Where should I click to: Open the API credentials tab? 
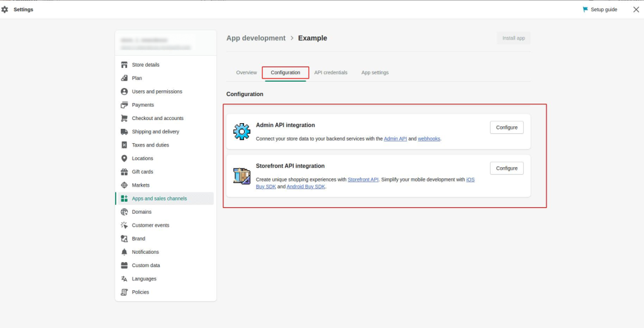[331, 72]
